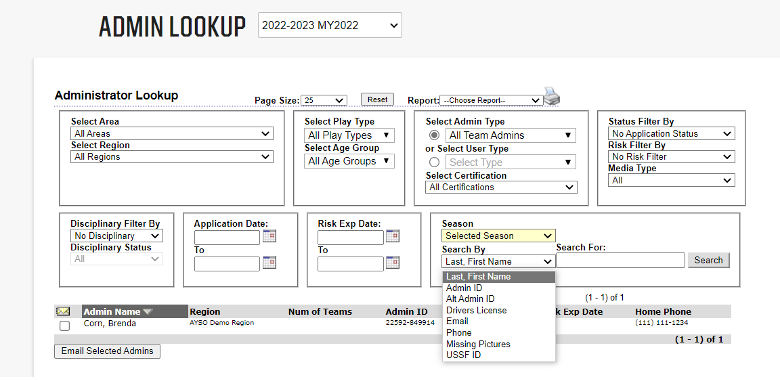Open the Selected Season dropdown
The height and width of the screenshot is (380, 780).
coord(498,236)
